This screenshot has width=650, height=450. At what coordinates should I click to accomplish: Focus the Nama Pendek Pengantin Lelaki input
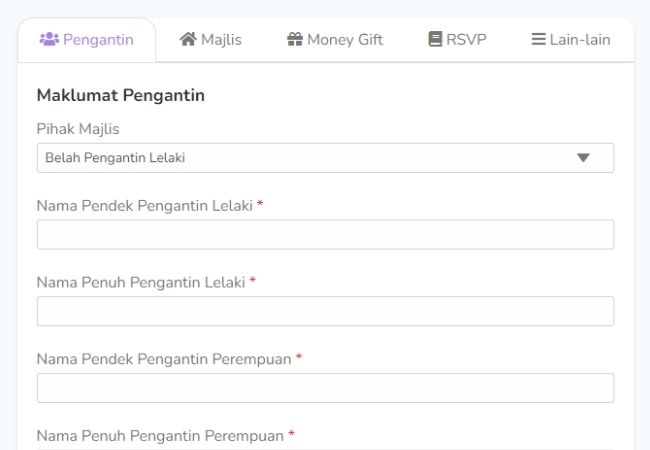click(x=325, y=235)
